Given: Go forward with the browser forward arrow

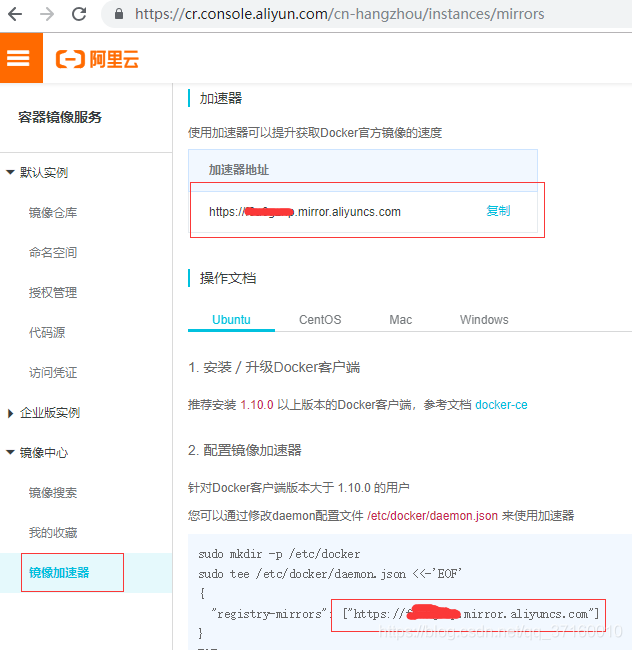Looking at the screenshot, I should click(x=47, y=14).
